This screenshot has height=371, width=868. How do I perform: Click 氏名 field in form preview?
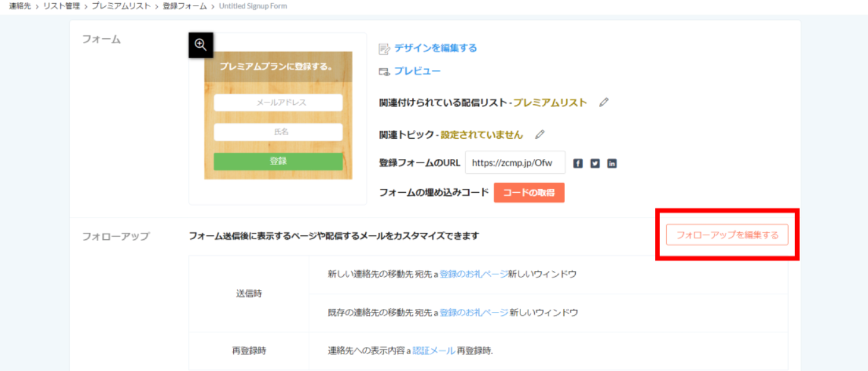click(278, 132)
